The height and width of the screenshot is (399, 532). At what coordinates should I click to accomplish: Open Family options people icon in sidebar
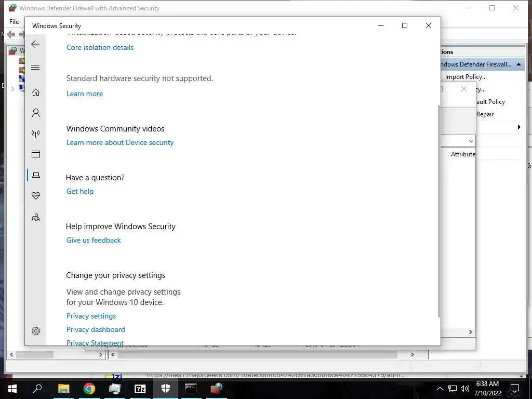(36, 217)
